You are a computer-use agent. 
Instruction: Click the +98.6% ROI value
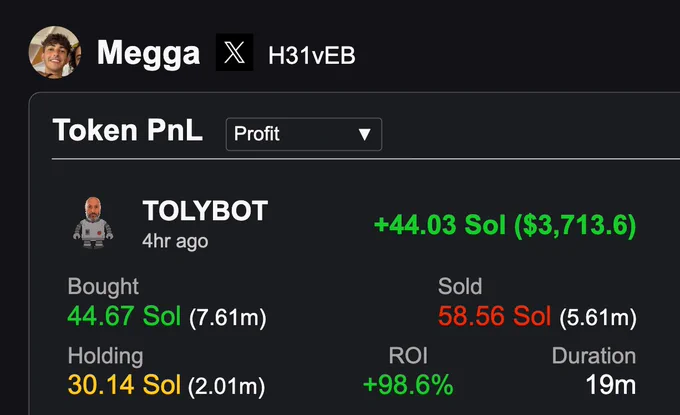[408, 385]
